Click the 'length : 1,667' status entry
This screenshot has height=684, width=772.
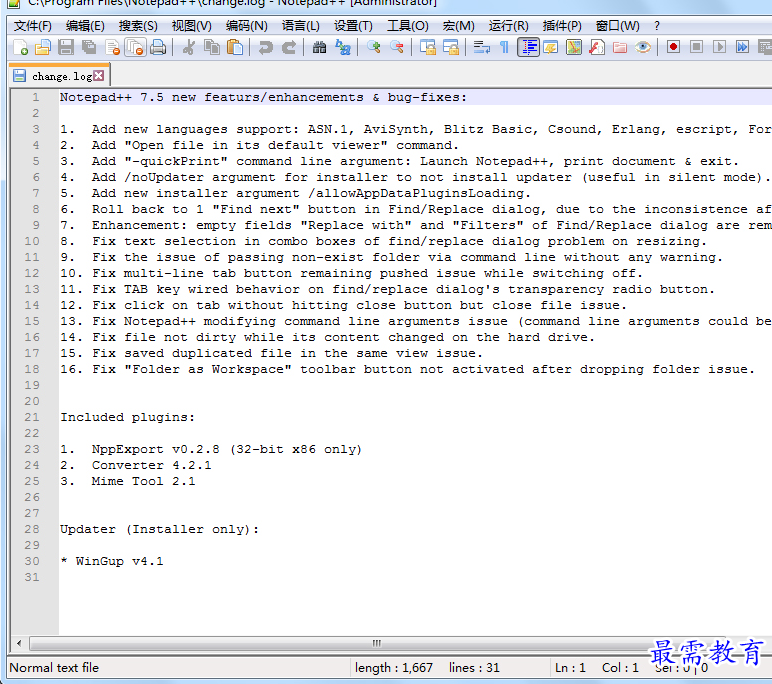[393, 668]
